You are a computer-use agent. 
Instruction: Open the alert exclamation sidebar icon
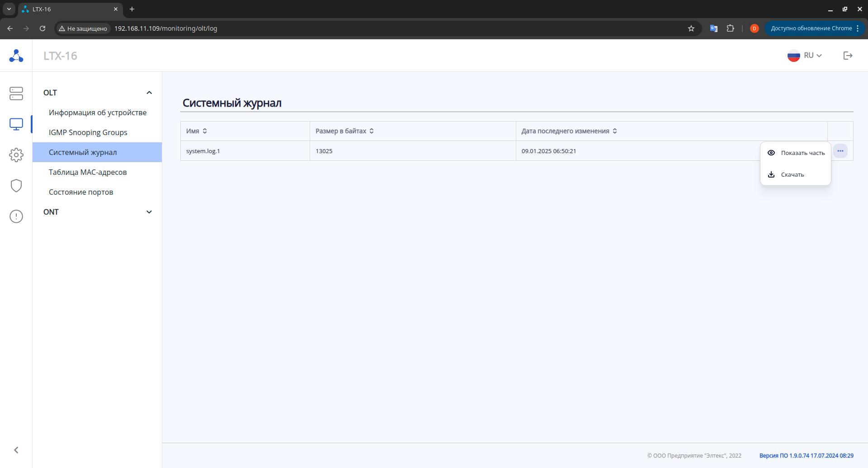(x=16, y=216)
